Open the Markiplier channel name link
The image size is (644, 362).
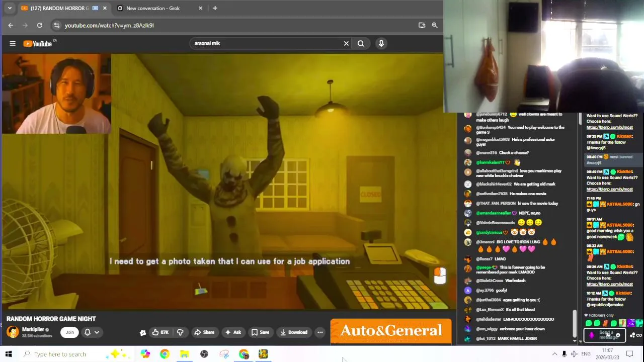coord(33,329)
